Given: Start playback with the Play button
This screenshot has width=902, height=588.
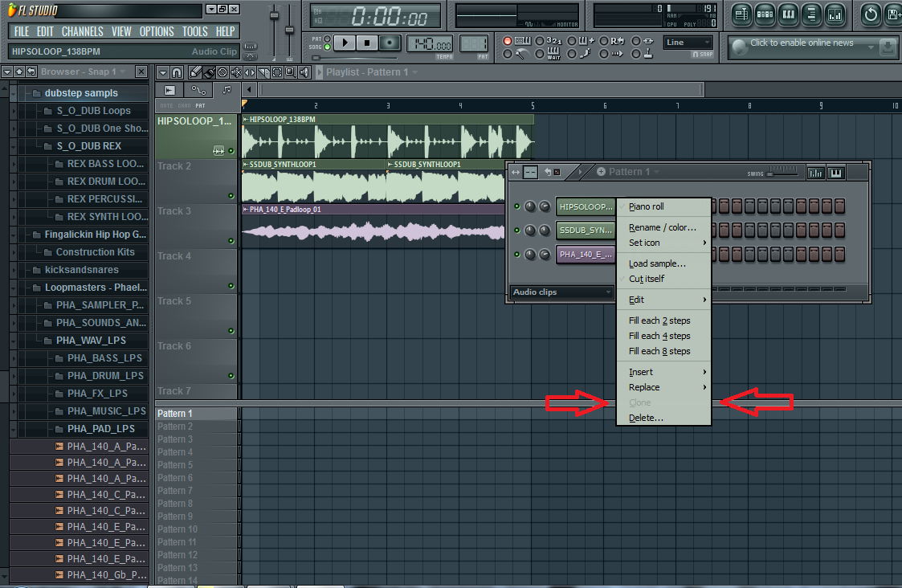Looking at the screenshot, I should (x=345, y=43).
